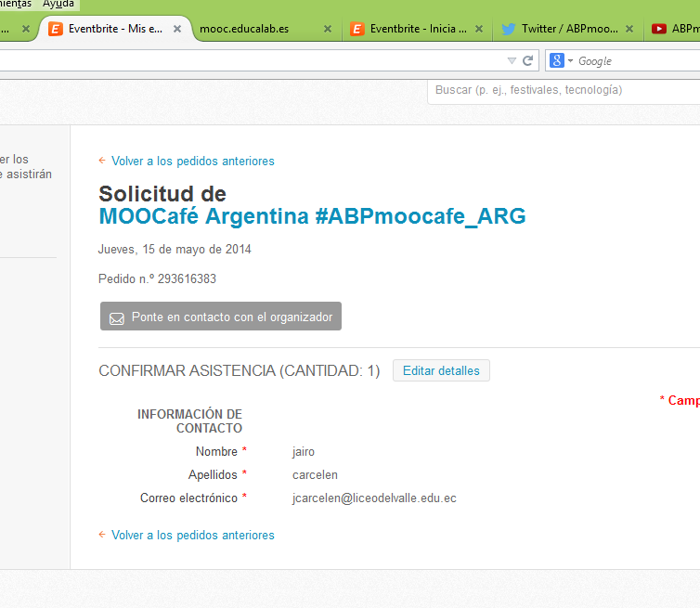Close the Eventbrite - Inicia tab
The height and width of the screenshot is (608, 700).
tap(478, 29)
